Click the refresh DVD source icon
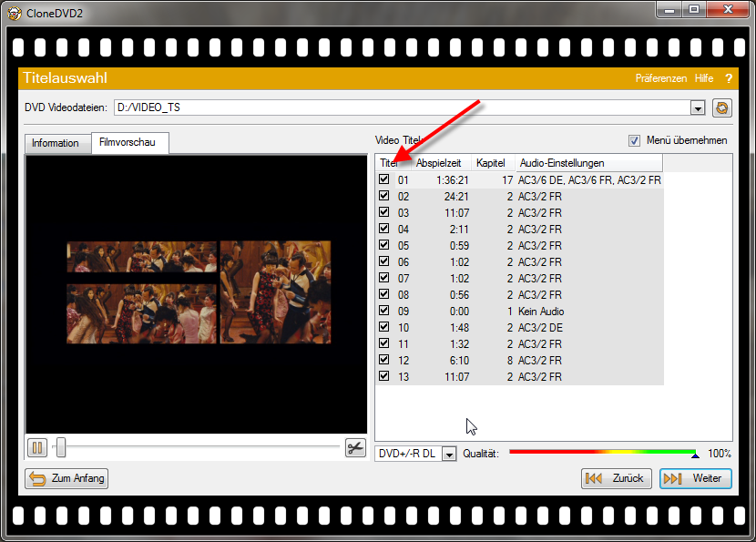The image size is (756, 542). [x=721, y=107]
